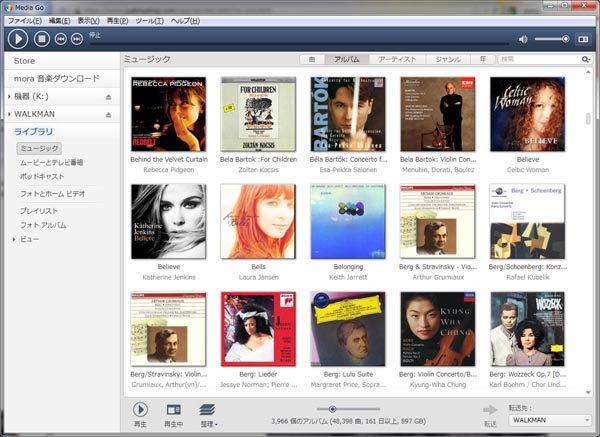
Task: Adjust the volume slider
Action: pyautogui.click(x=552, y=39)
